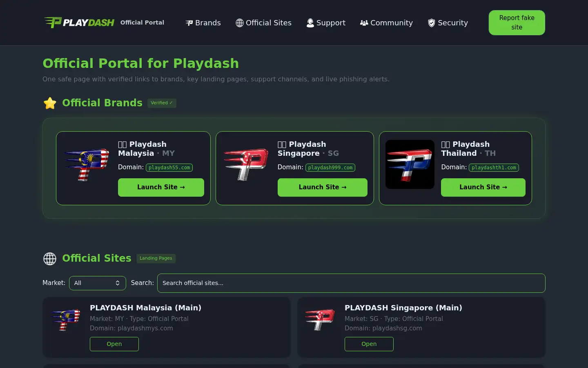Expand the Market dropdown set to All
588x368 pixels.
point(98,283)
